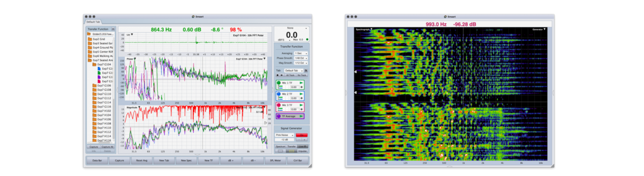The height and width of the screenshot is (176, 644).
Task: Open the Phase Smooth dropdown
Action: click(301, 58)
